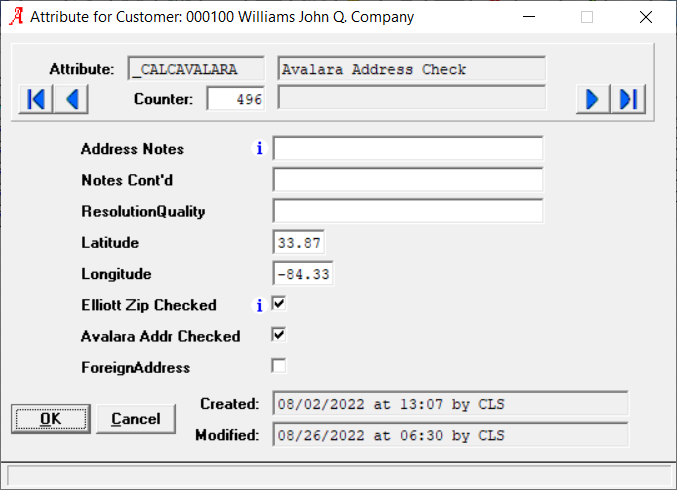Viewport: 677px width, 490px height.
Task: Go to the previous attribute record
Action: [x=71, y=99]
